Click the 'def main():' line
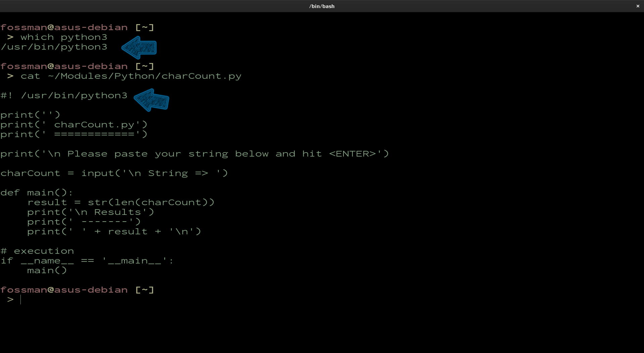 [37, 193]
